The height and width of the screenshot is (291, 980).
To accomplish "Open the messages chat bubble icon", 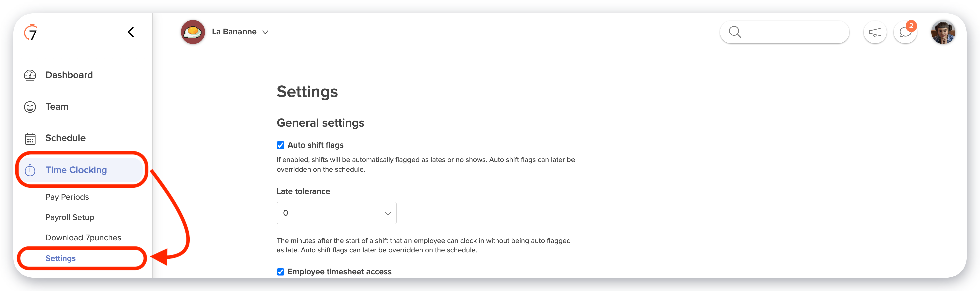I will (x=905, y=32).
